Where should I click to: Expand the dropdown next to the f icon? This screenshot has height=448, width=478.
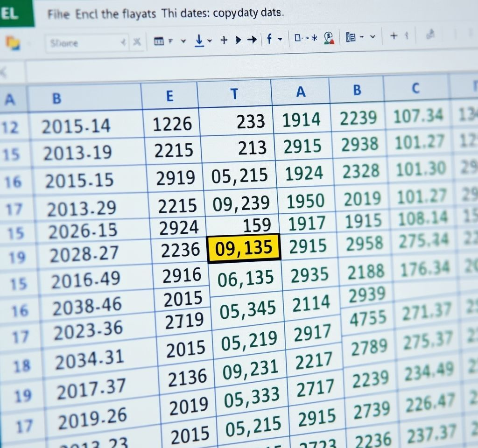tap(280, 39)
